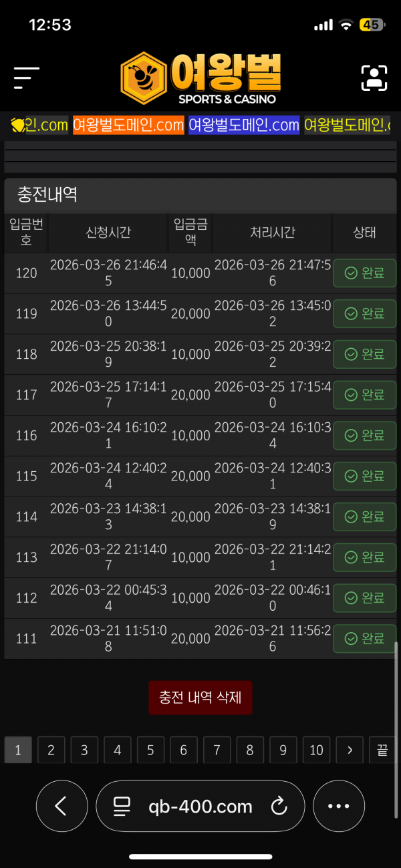Jump to page 10 of the list
This screenshot has width=401, height=868.
pyautogui.click(x=316, y=750)
